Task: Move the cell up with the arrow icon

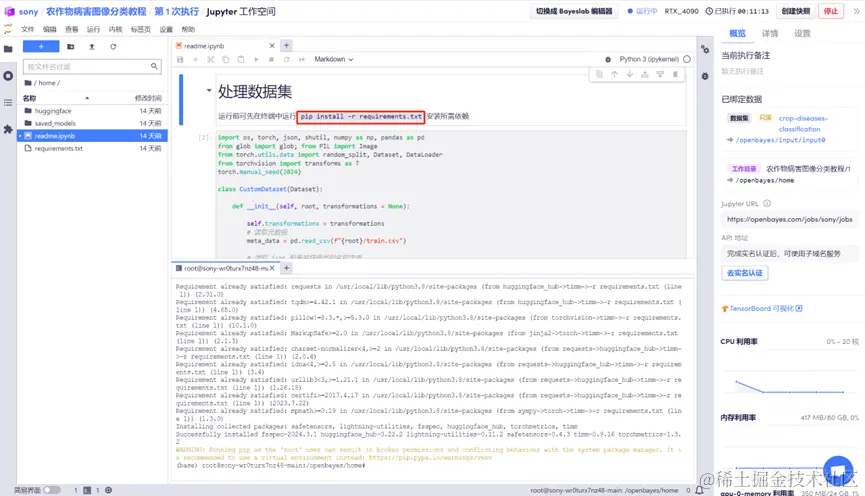Action: coord(615,74)
